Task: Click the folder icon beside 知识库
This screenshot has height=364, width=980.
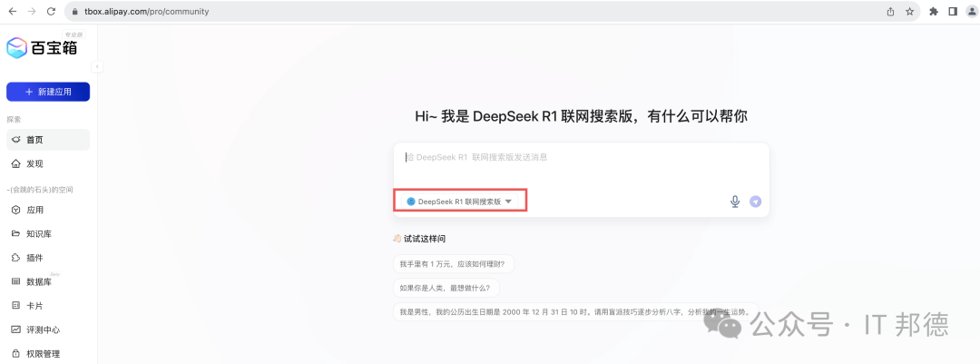Action: pyautogui.click(x=16, y=234)
